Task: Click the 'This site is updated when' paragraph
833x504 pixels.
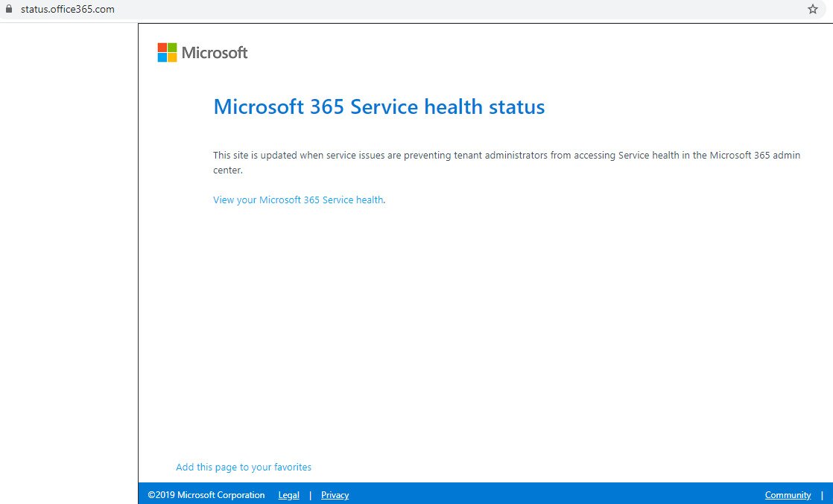Action: click(x=506, y=162)
